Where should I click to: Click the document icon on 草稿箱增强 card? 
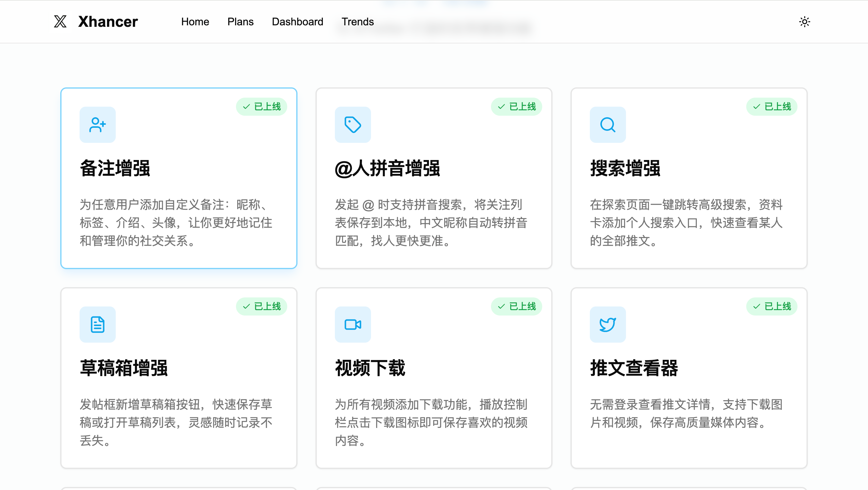(97, 324)
